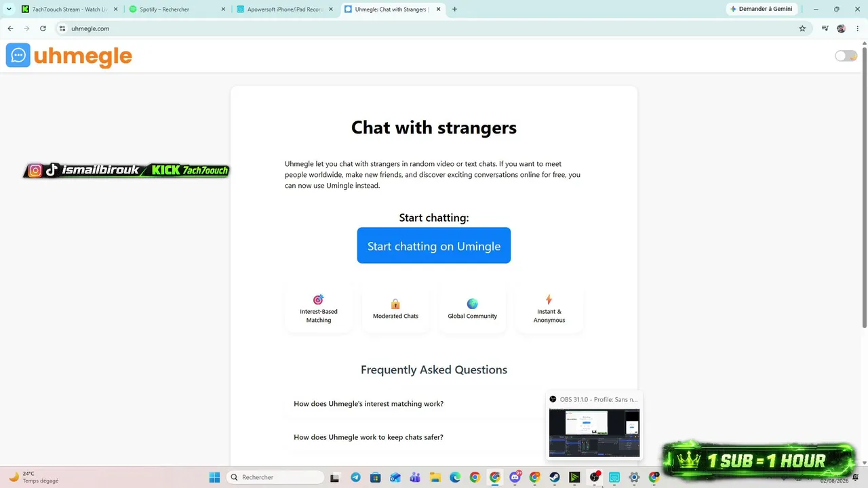The height and width of the screenshot is (488, 868).
Task: Switch to OBS Studio in the taskbar
Action: (x=595, y=477)
